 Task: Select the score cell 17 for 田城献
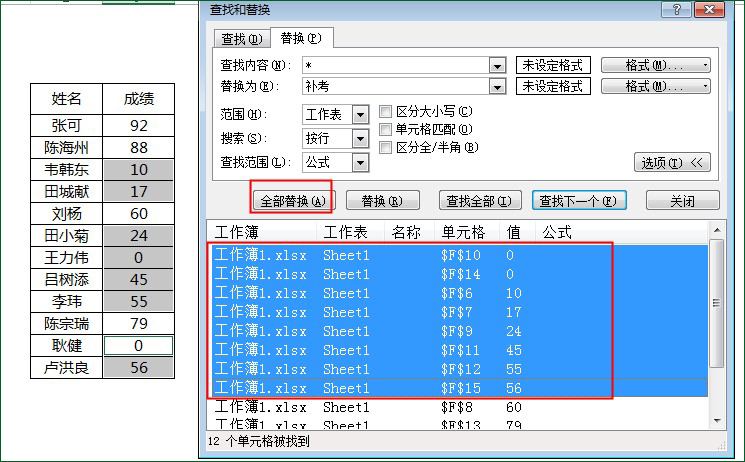coord(139,192)
